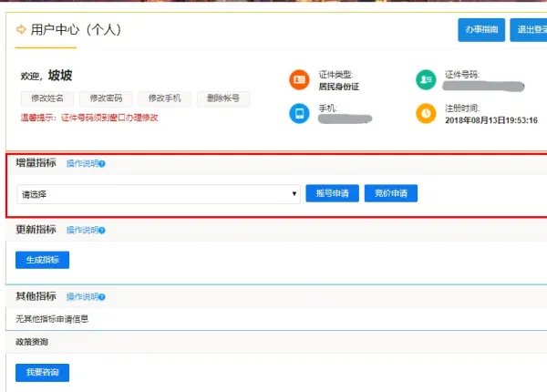The width and height of the screenshot is (547, 392).
Task: Click the yellow registration time clock icon
Action: tap(426, 113)
